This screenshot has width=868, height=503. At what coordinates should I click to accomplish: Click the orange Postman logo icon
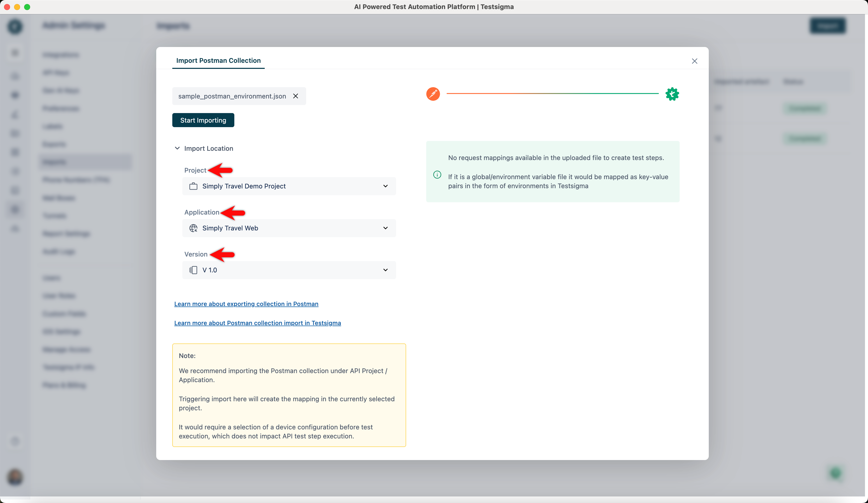click(433, 94)
